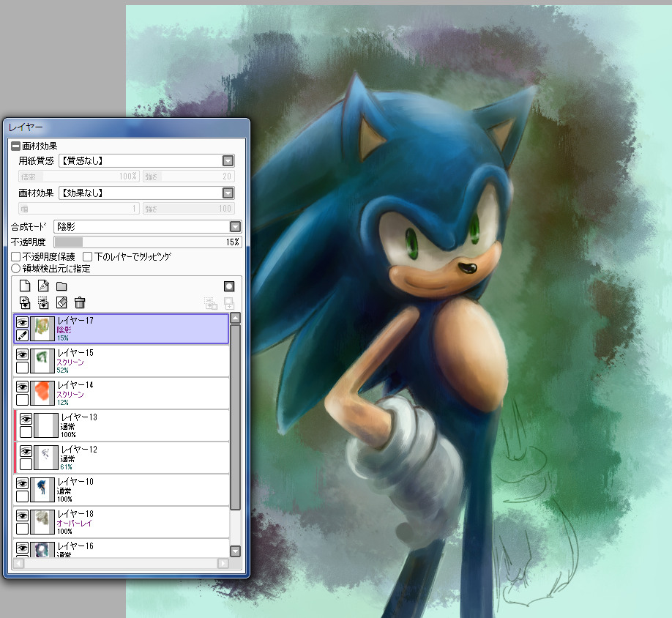Tick the link box under レイヤー10 eye
The image size is (672, 618).
[22, 496]
